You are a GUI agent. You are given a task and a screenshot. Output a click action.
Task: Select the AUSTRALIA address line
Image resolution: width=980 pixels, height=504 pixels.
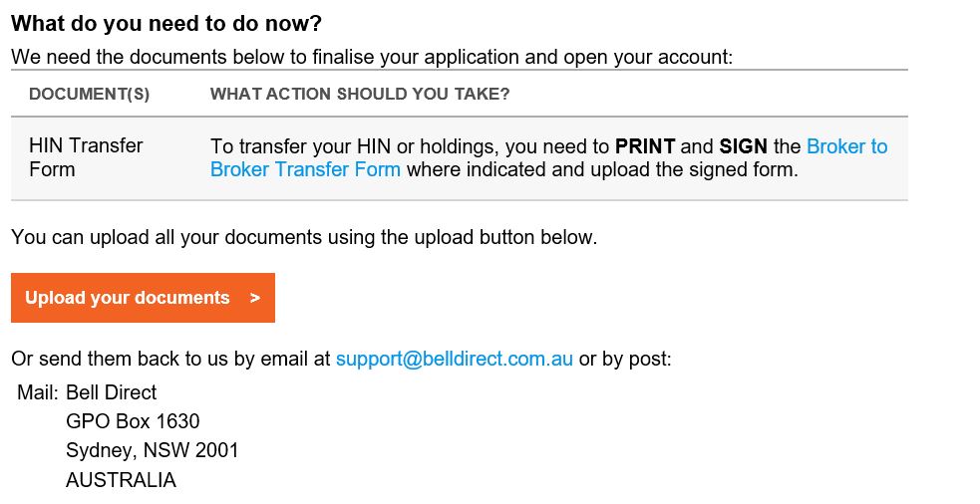coord(122,480)
